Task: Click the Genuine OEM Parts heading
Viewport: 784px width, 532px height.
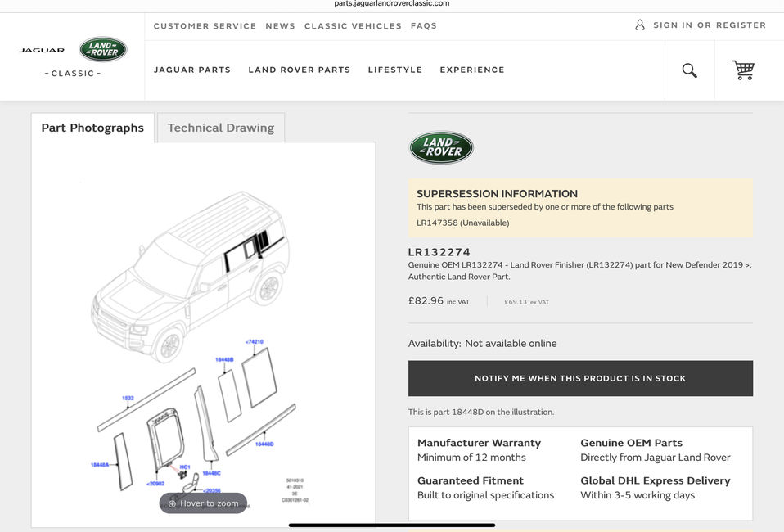Action: [x=632, y=443]
